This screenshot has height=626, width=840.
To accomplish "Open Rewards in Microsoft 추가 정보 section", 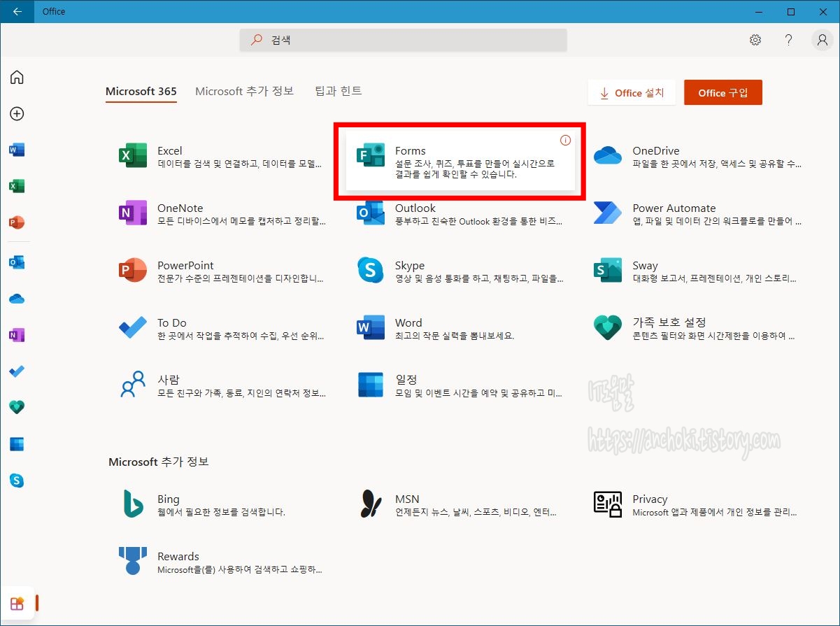I will click(x=221, y=562).
